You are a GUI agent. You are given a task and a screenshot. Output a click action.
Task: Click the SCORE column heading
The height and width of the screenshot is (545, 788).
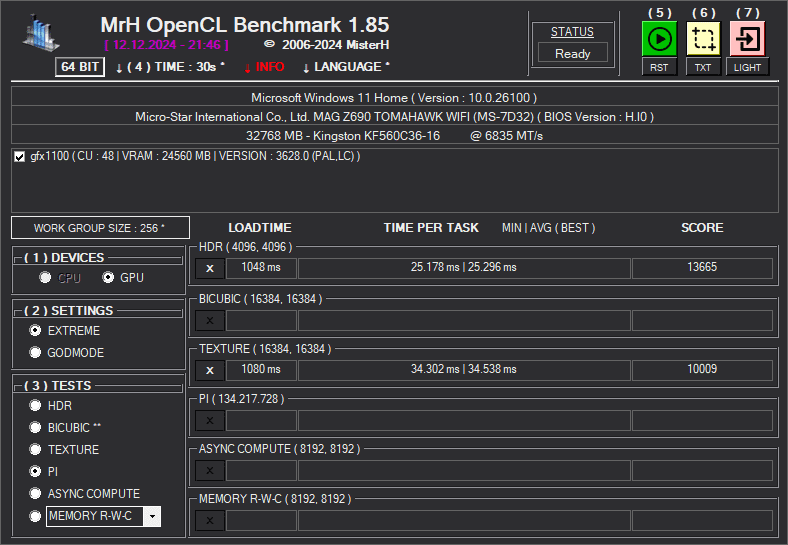tap(702, 228)
